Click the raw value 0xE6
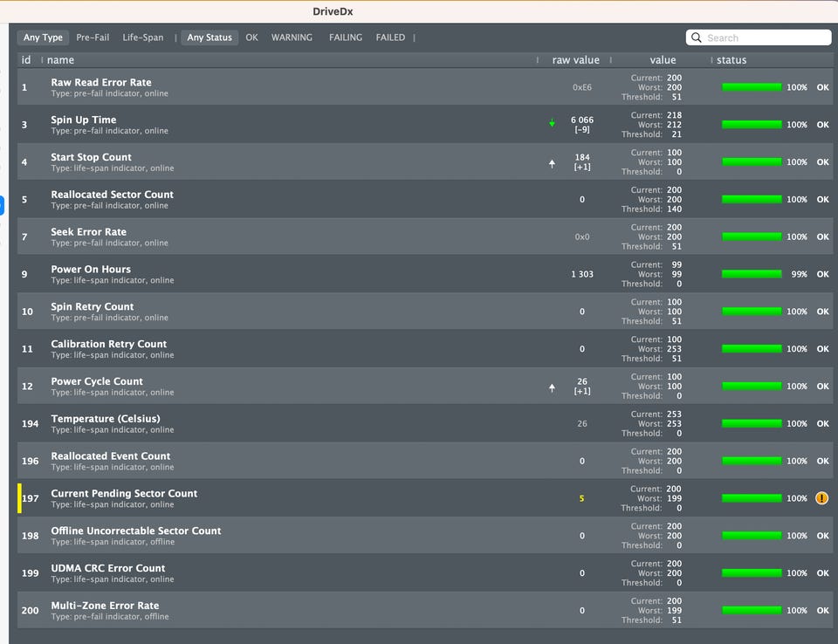The width and height of the screenshot is (838, 644). click(582, 87)
